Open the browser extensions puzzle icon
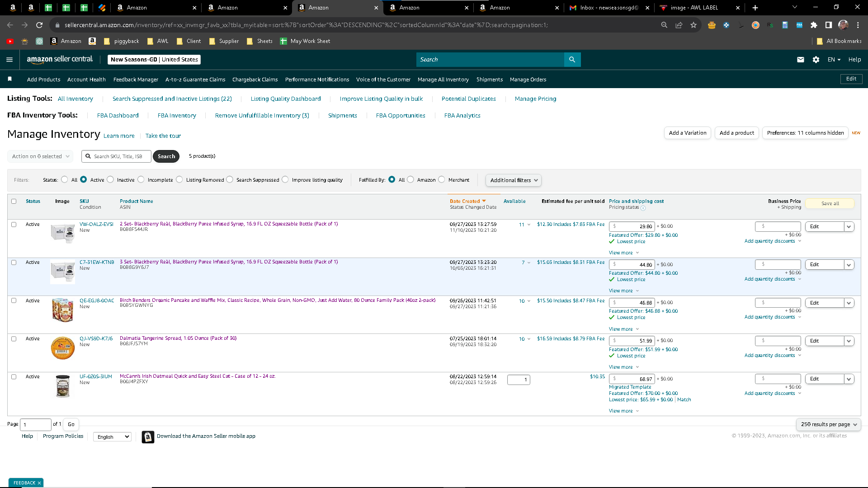This screenshot has width=868, height=488. tap(814, 25)
